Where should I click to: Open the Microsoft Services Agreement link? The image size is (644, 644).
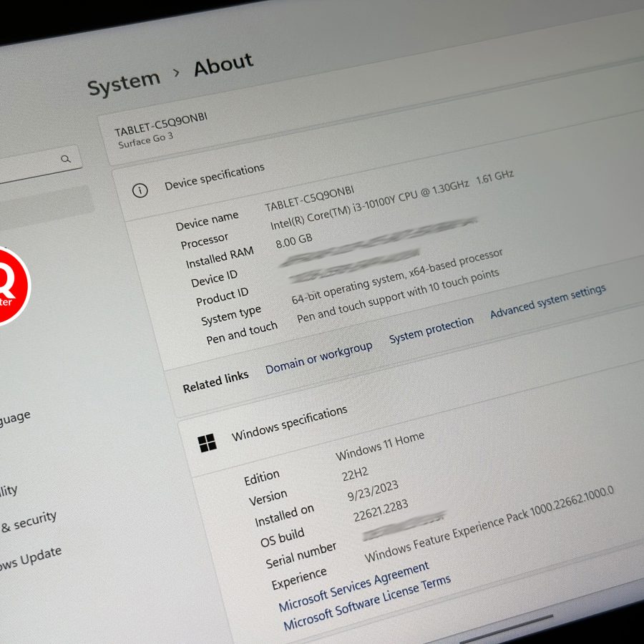click(x=354, y=586)
